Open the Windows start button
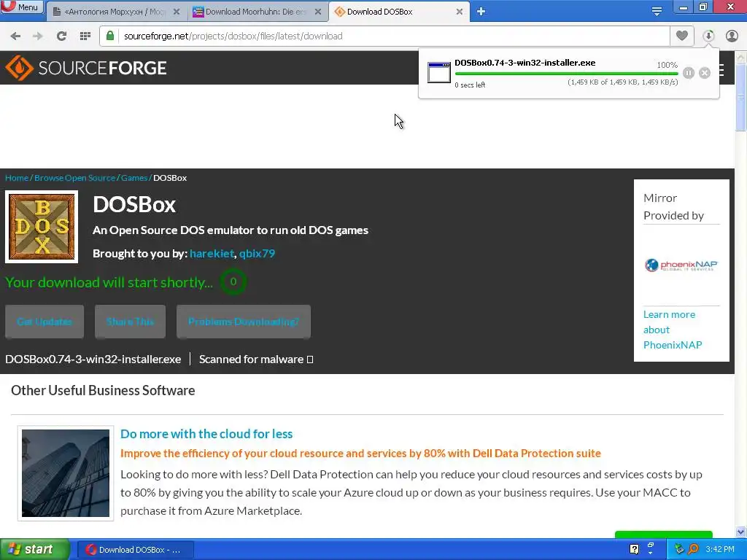The height and width of the screenshot is (560, 747). click(35, 550)
